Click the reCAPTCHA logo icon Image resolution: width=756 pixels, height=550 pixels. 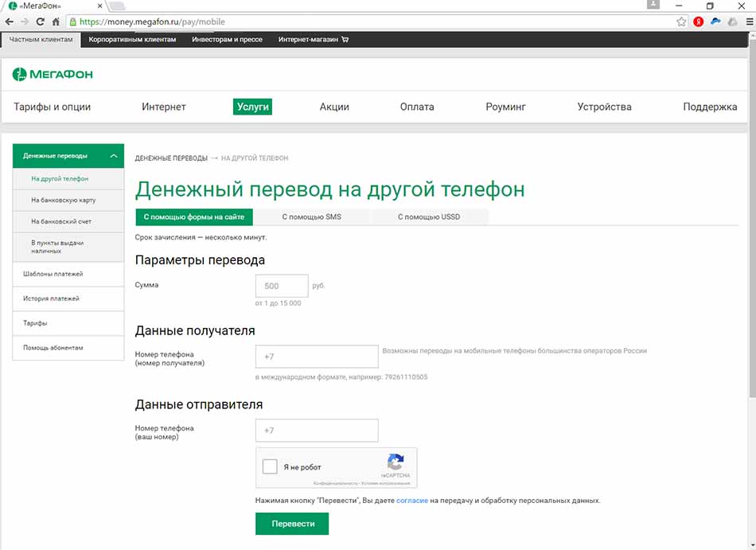coord(396,462)
